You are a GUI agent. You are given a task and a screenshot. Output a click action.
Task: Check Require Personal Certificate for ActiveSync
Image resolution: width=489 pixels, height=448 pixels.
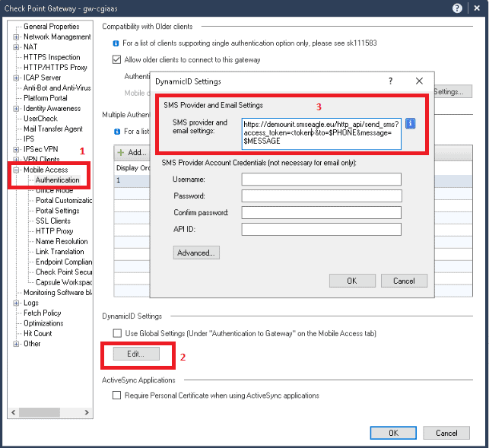pos(116,396)
